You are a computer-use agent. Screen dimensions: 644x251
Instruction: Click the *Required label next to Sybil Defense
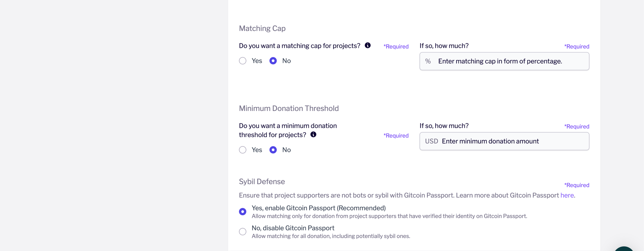tap(577, 185)
